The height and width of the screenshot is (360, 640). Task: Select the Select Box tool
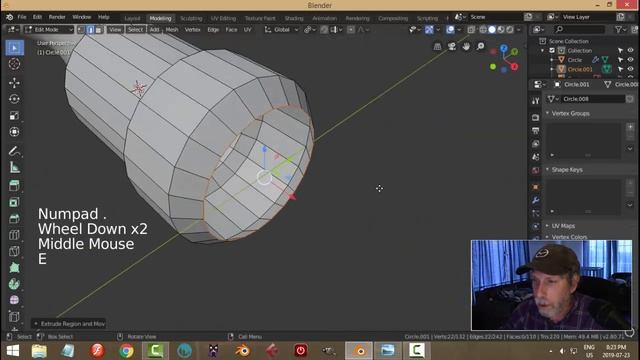pyautogui.click(x=14, y=48)
